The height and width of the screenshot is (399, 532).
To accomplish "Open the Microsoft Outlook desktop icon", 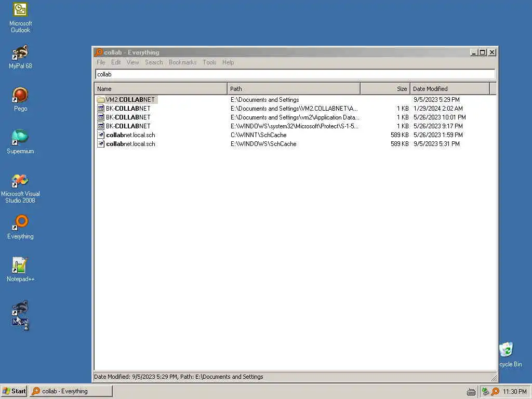I will tap(20, 18).
